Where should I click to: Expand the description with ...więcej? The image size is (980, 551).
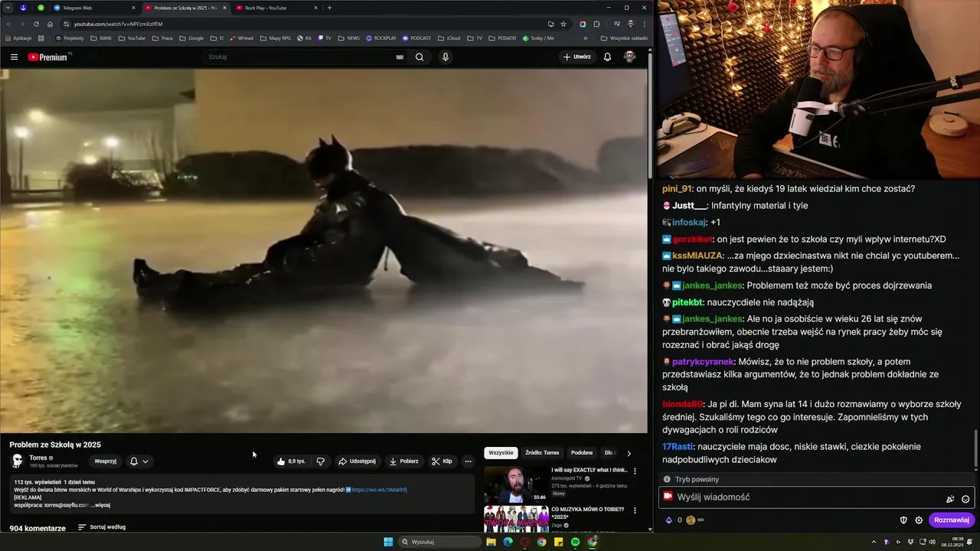(x=100, y=505)
